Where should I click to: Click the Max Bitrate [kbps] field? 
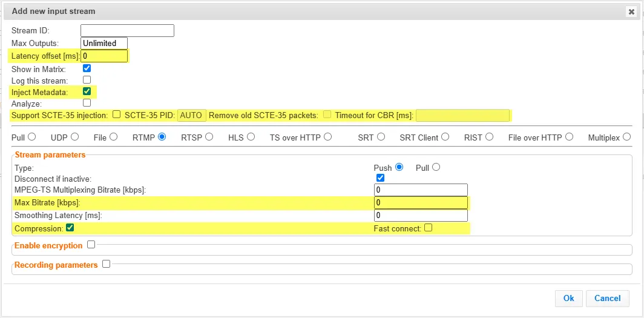tap(421, 202)
